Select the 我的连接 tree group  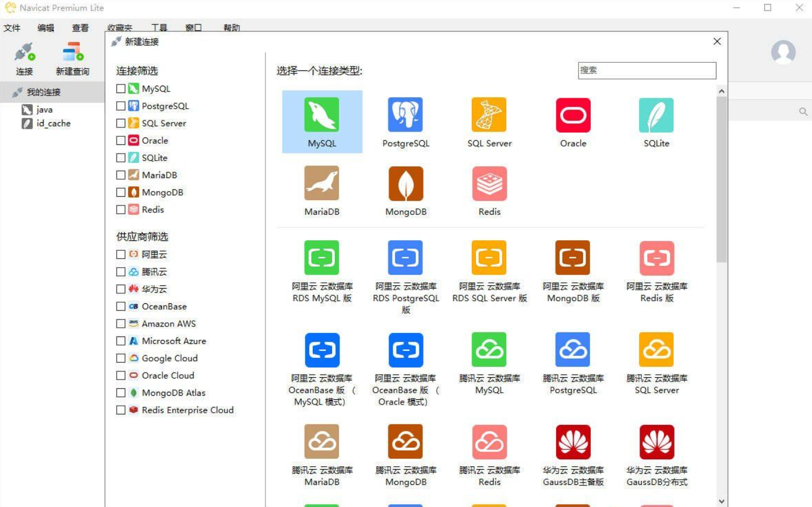point(52,92)
